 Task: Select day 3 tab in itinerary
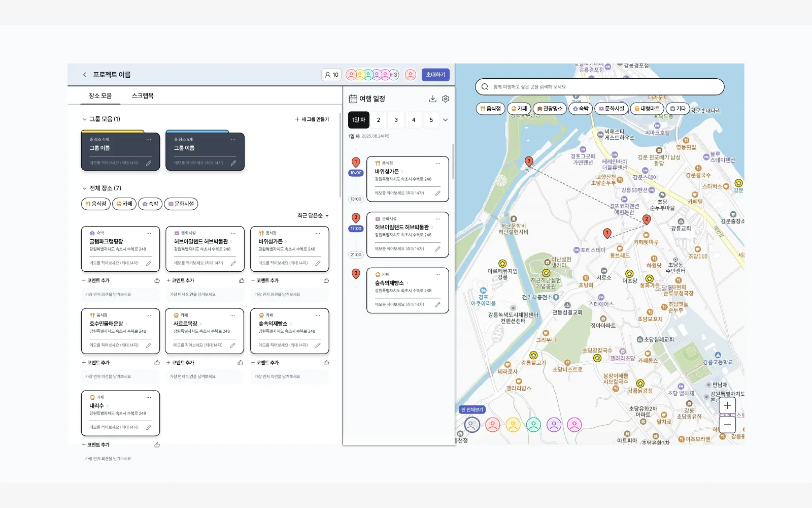coord(396,120)
